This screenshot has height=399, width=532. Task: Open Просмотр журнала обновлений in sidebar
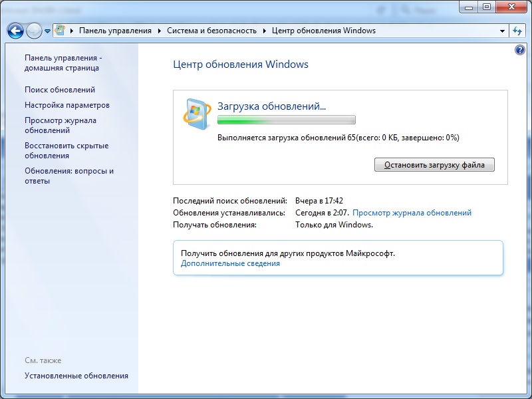pyautogui.click(x=61, y=125)
